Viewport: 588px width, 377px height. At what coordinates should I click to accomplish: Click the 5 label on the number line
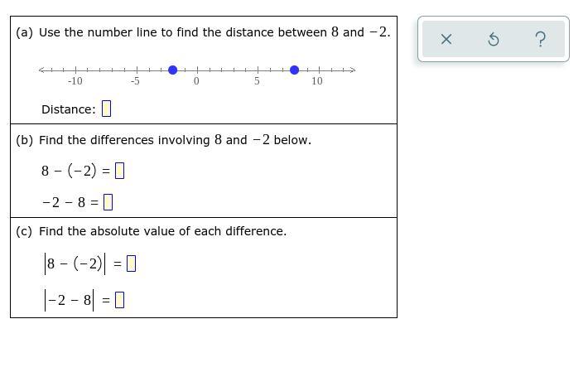(x=257, y=81)
